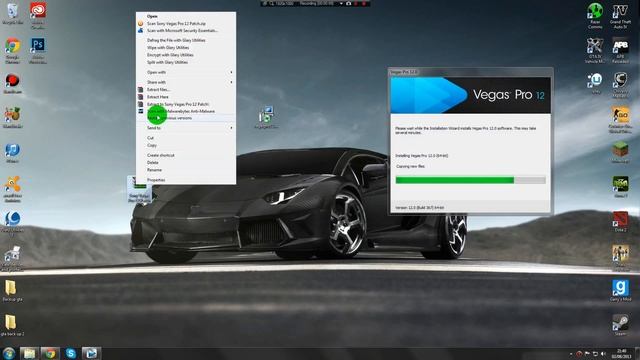Click the Vegas Pro 12.0 installer title bar
This screenshot has width=640, height=360.
click(471, 72)
